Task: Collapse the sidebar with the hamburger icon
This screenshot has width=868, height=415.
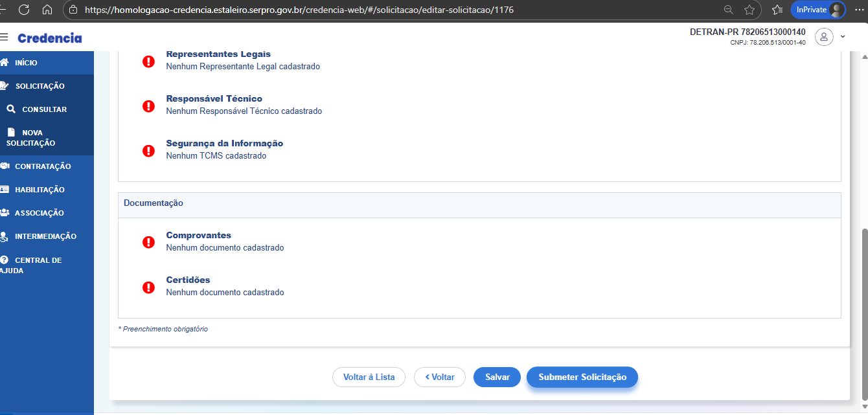Action: point(5,36)
